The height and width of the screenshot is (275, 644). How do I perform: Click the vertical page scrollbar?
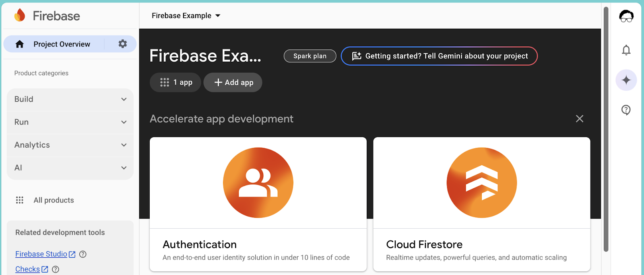pyautogui.click(x=606, y=129)
